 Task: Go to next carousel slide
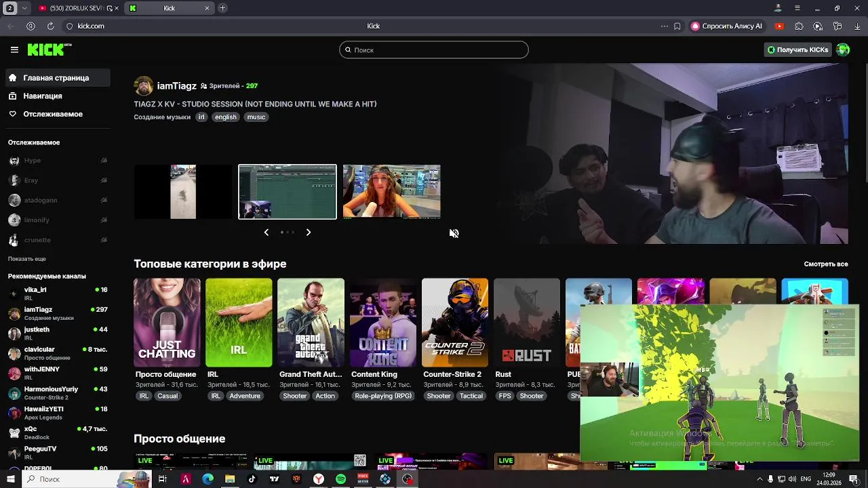click(309, 232)
